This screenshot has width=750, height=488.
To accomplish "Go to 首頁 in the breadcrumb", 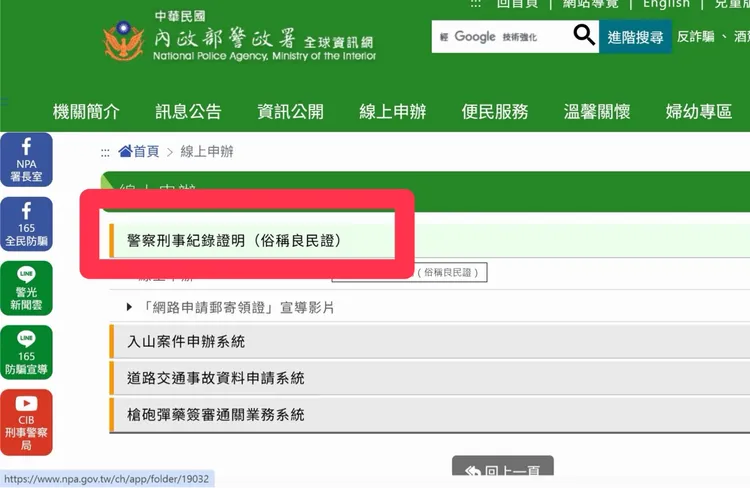I will tap(146, 151).
